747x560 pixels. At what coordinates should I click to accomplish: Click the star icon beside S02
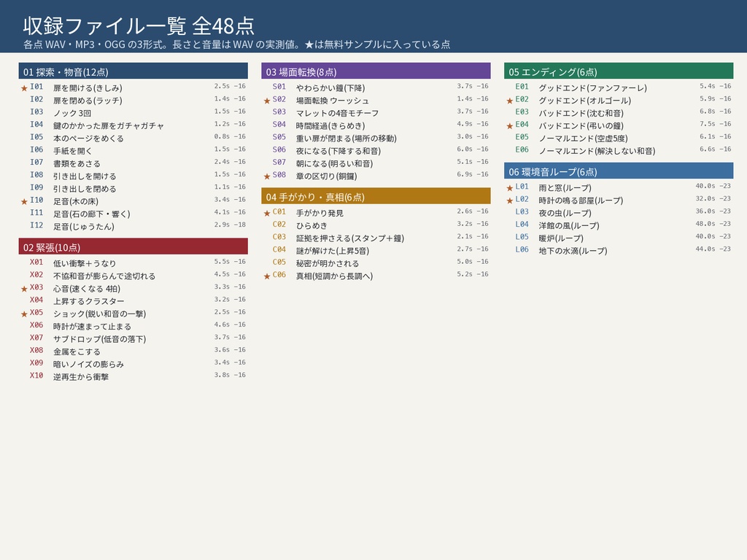pos(267,101)
